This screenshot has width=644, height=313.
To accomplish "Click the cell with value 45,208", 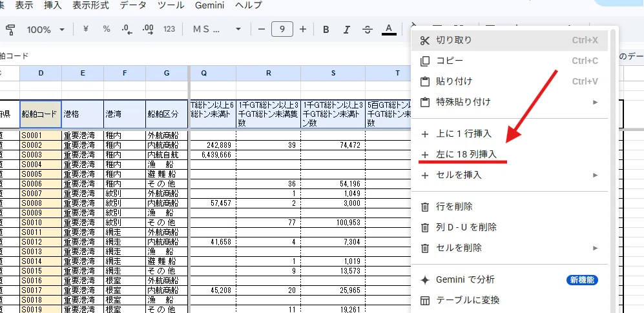I will (213, 290).
